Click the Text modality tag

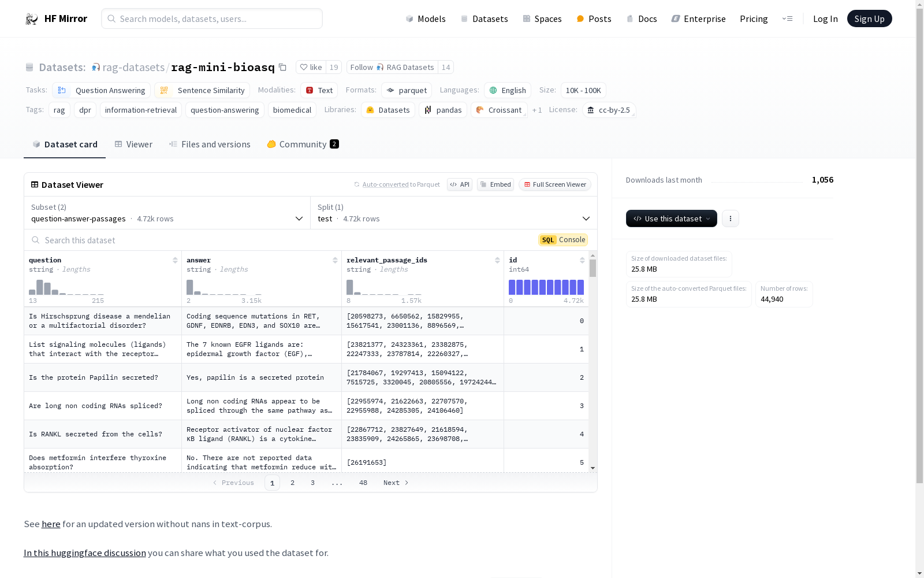319,90
